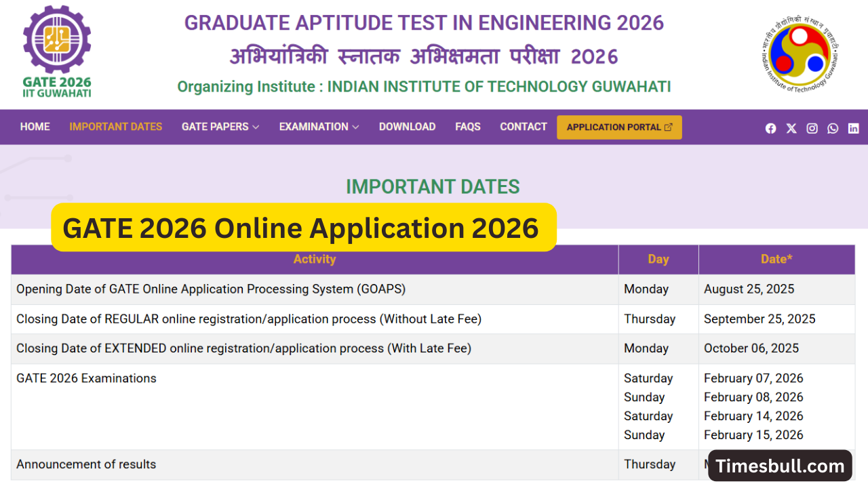Open Instagram using the camera icon
Image resolution: width=868 pixels, height=488 pixels.
[812, 127]
